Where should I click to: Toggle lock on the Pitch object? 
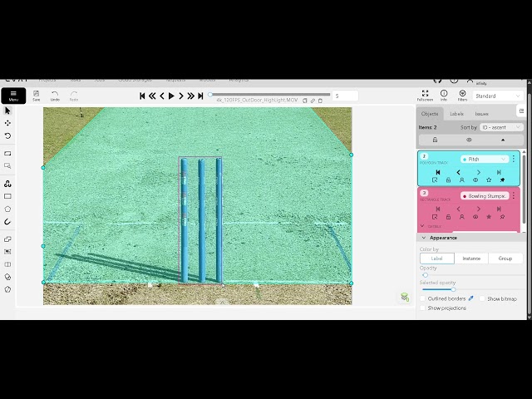(x=448, y=180)
